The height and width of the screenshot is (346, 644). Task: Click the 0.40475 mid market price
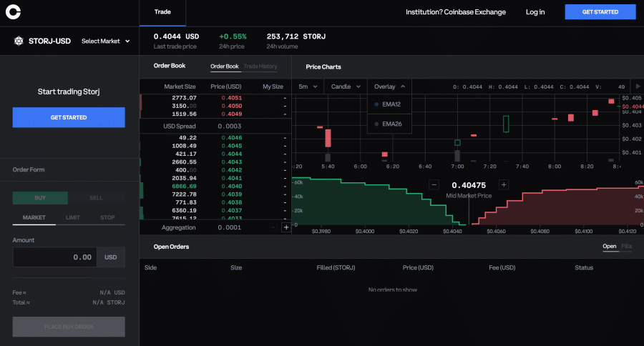pyautogui.click(x=469, y=185)
